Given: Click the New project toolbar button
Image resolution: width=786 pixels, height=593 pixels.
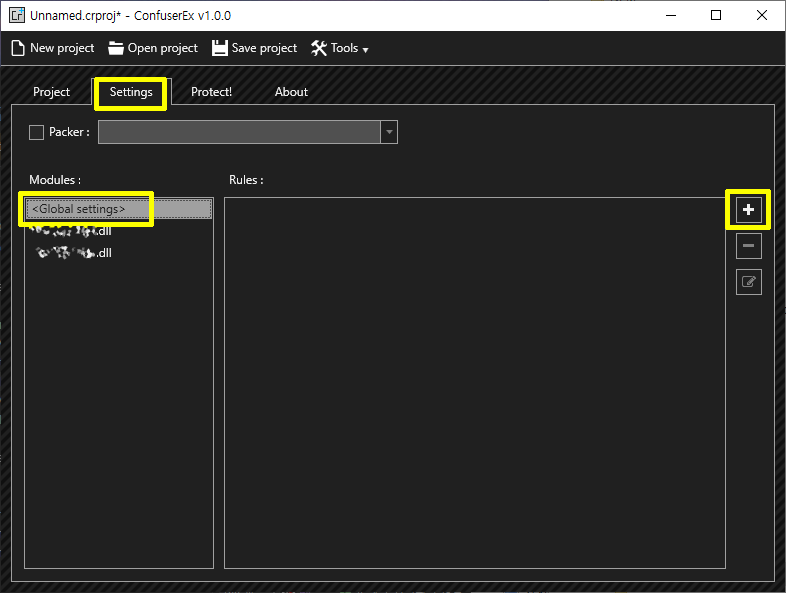Looking at the screenshot, I should 53,48.
